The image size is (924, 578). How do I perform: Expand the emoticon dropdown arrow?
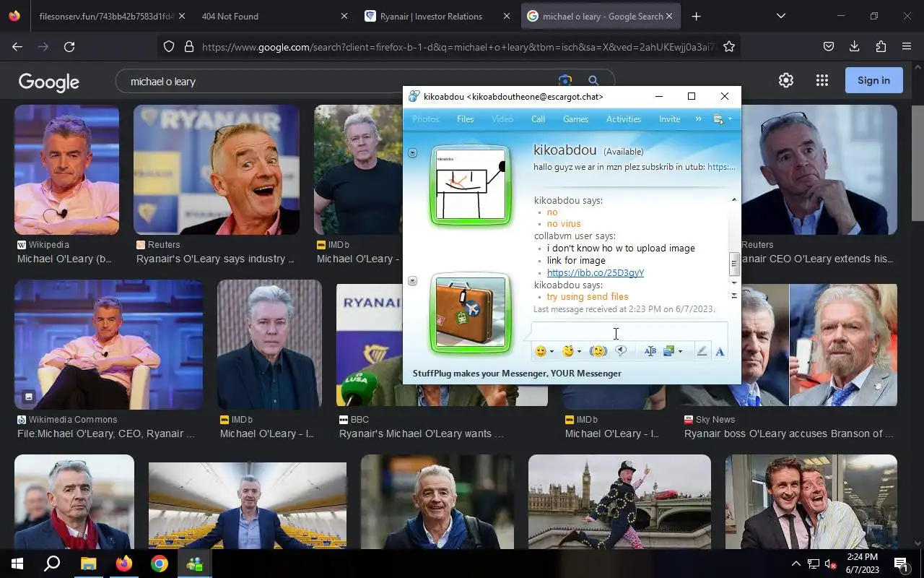tap(552, 352)
